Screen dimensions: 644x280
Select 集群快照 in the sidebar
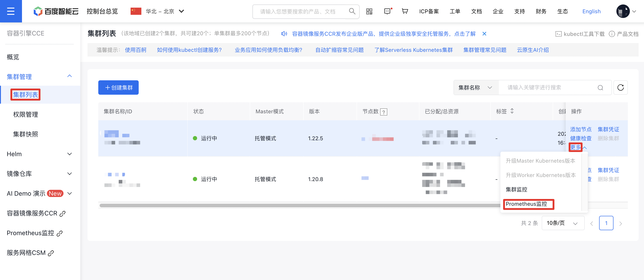(26, 134)
